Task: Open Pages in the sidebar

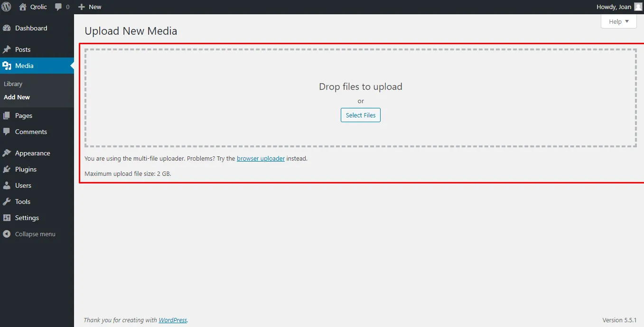Action: point(24,115)
